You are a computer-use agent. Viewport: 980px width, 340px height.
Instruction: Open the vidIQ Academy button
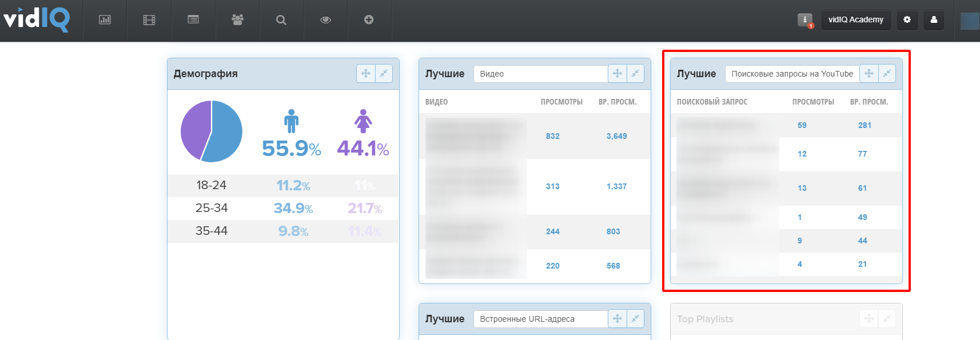point(856,19)
